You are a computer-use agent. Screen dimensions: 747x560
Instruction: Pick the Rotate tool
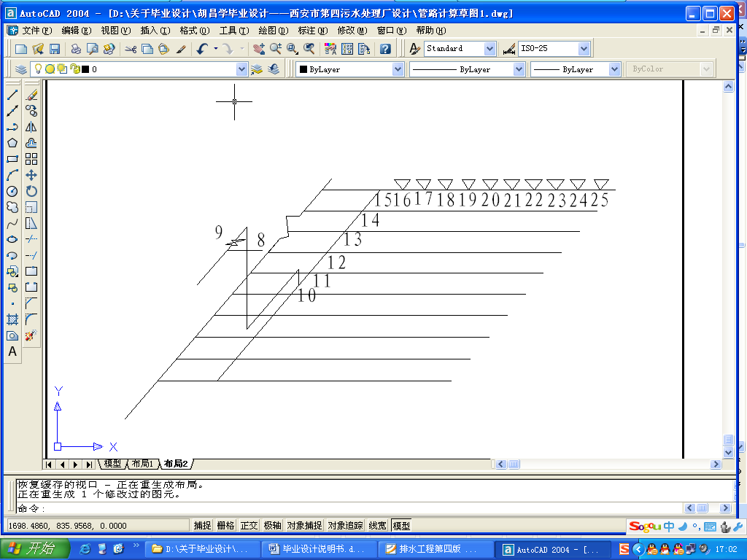pyautogui.click(x=31, y=191)
